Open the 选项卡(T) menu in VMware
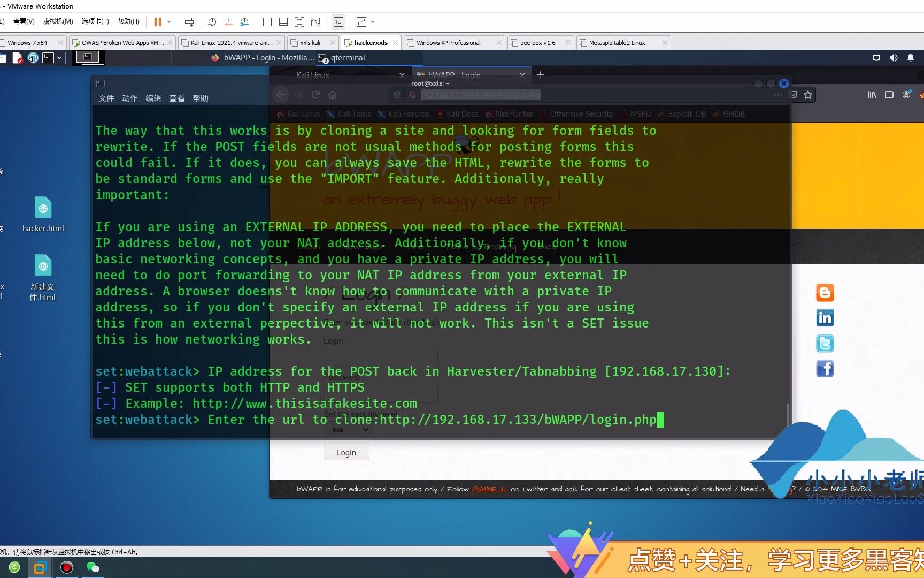 pyautogui.click(x=95, y=21)
